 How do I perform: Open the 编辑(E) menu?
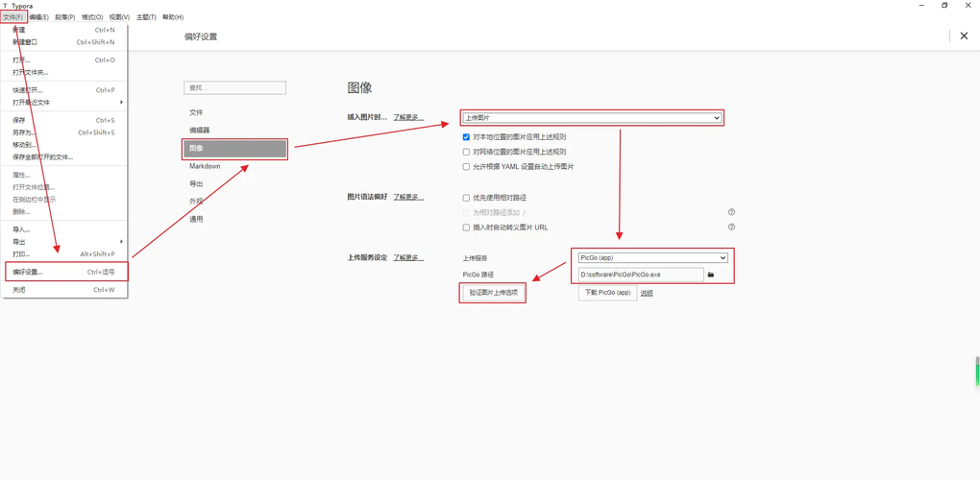point(38,17)
